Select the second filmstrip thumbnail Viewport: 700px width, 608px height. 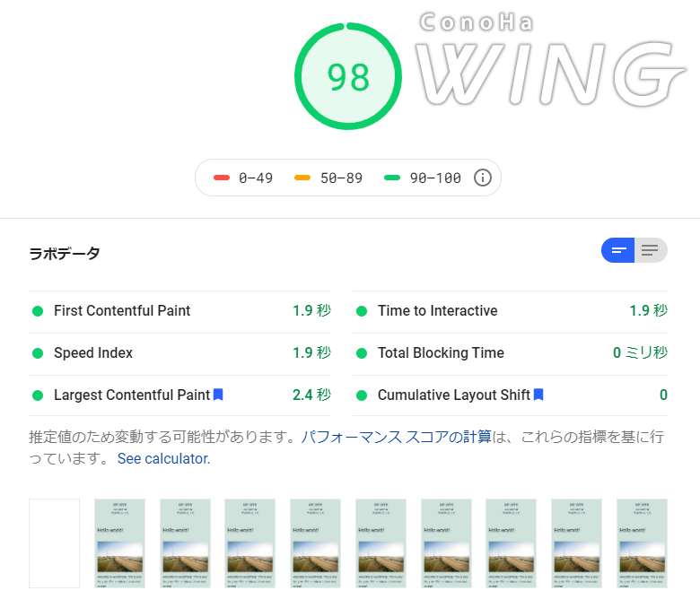119,543
